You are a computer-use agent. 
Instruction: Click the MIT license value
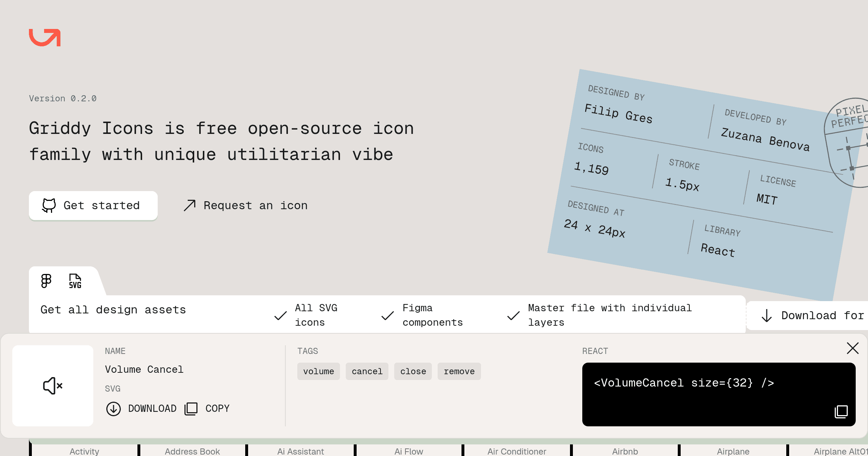click(x=767, y=199)
